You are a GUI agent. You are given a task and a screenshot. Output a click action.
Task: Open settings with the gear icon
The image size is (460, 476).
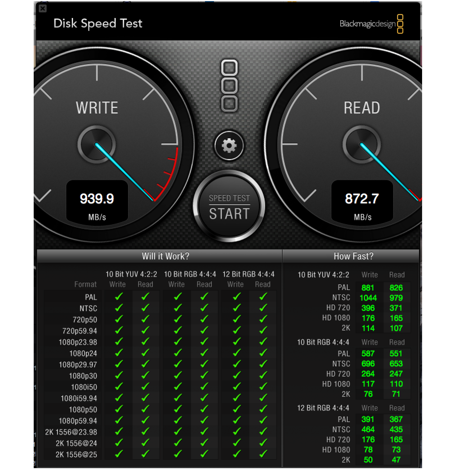tap(229, 146)
